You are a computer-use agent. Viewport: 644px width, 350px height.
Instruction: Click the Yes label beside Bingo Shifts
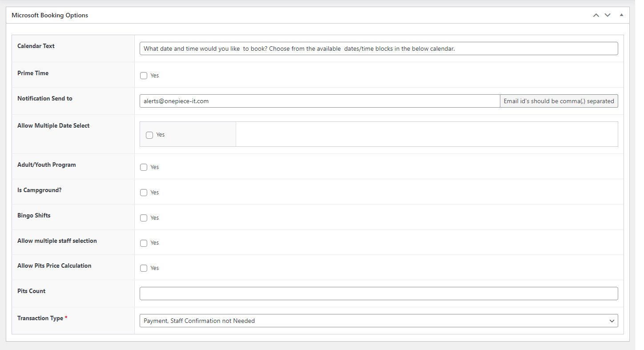tap(154, 218)
